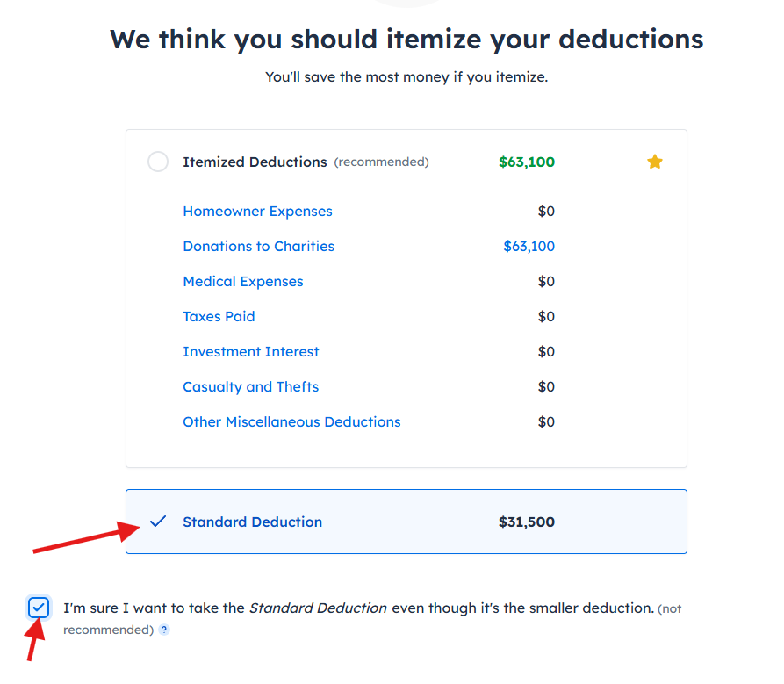Open the Casualty and Thefts link
The width and height of the screenshot is (784, 684).
pyautogui.click(x=250, y=387)
